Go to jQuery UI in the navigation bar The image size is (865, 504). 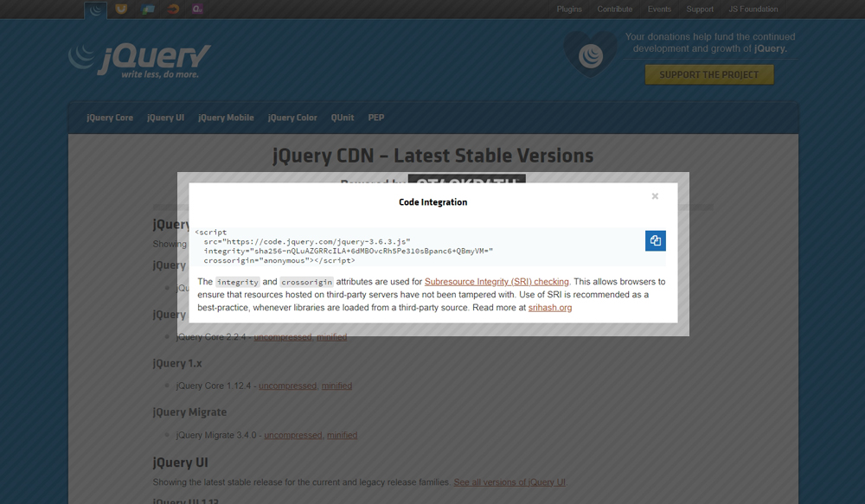165,118
